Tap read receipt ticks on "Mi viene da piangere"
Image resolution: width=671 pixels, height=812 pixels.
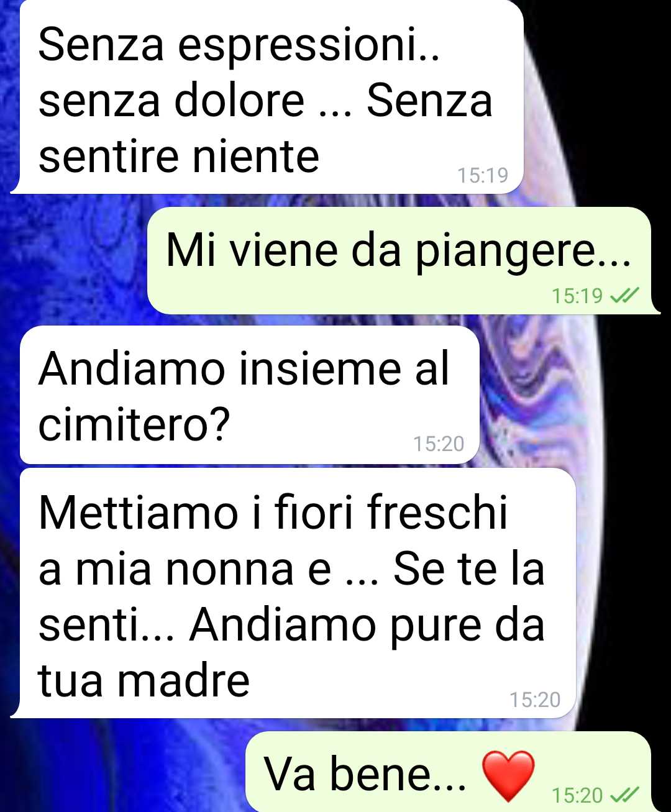tap(624, 296)
